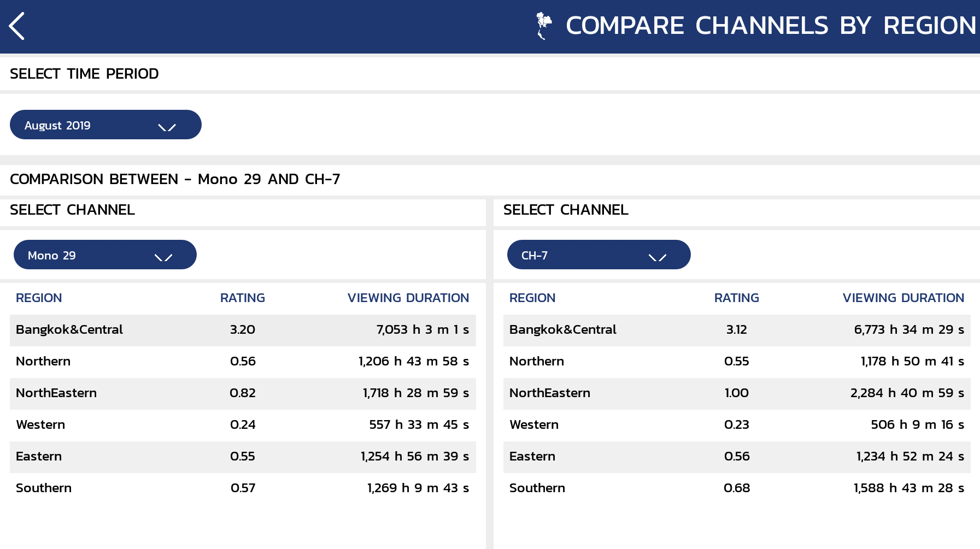Image resolution: width=980 pixels, height=549 pixels.
Task: Click the chevron arrow beside CH-7
Action: point(657,257)
